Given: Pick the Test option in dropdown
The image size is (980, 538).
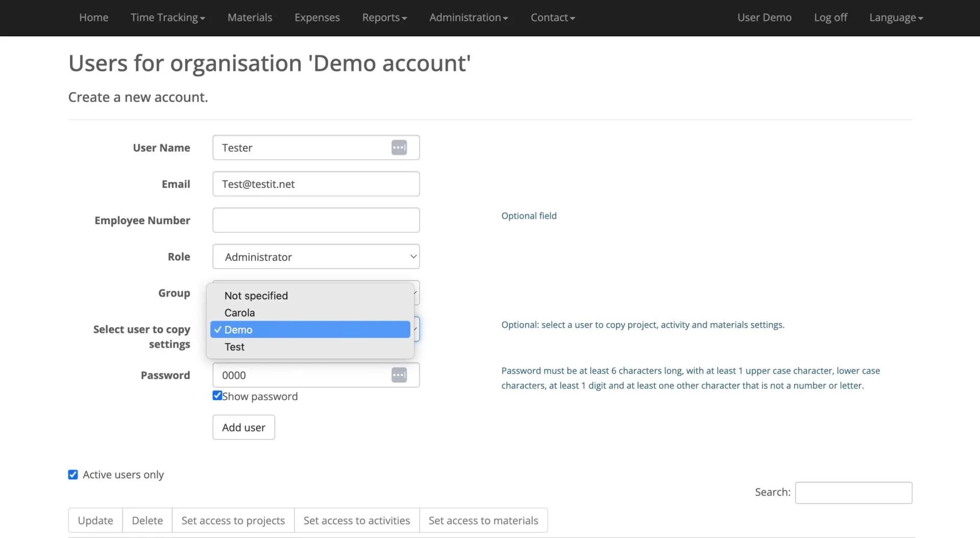Looking at the screenshot, I should pos(234,347).
